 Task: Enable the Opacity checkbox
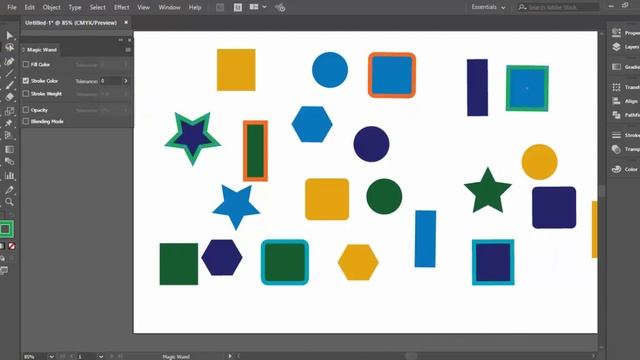pos(26,110)
